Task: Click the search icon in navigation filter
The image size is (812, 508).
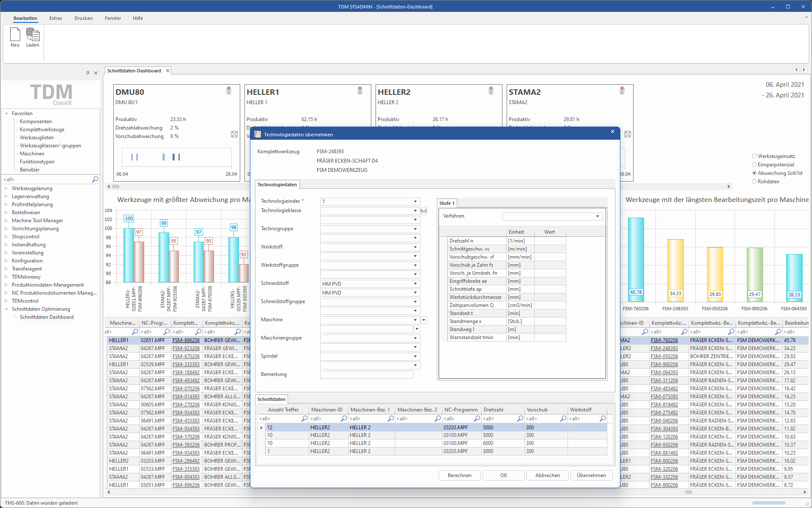Action: click(x=95, y=179)
